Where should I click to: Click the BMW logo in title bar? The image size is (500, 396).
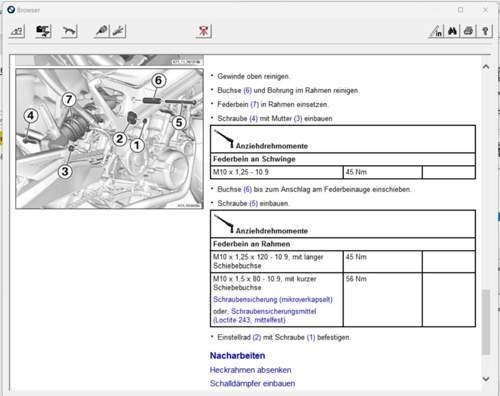coord(11,10)
